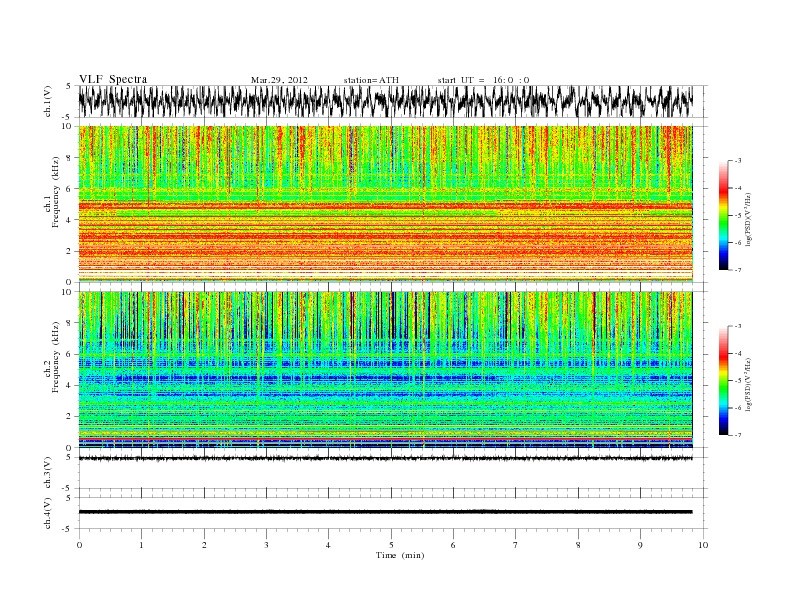The height and width of the screenshot is (612, 792).
Task: Click the time axis tick label "1"
Action: (141, 545)
